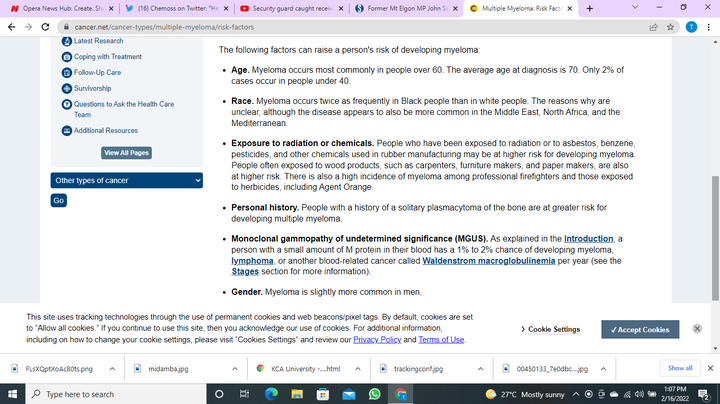This screenshot has height=404, width=720.
Task: Switch to the Former Mt Elgon MP tab
Action: tap(404, 8)
